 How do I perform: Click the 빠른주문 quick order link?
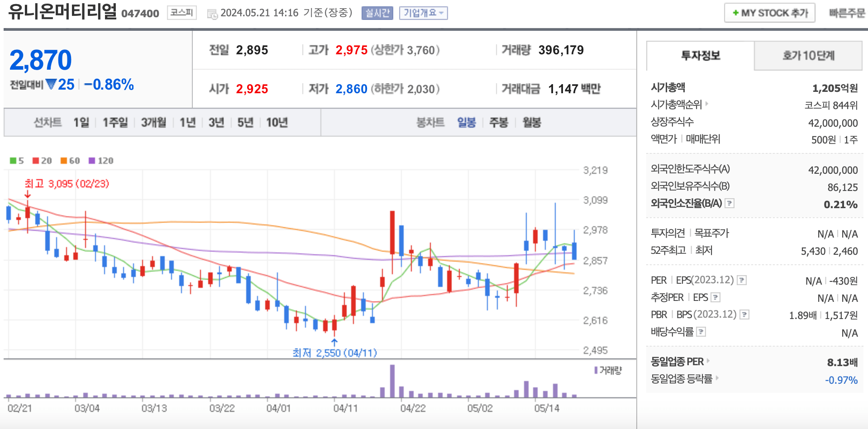847,13
